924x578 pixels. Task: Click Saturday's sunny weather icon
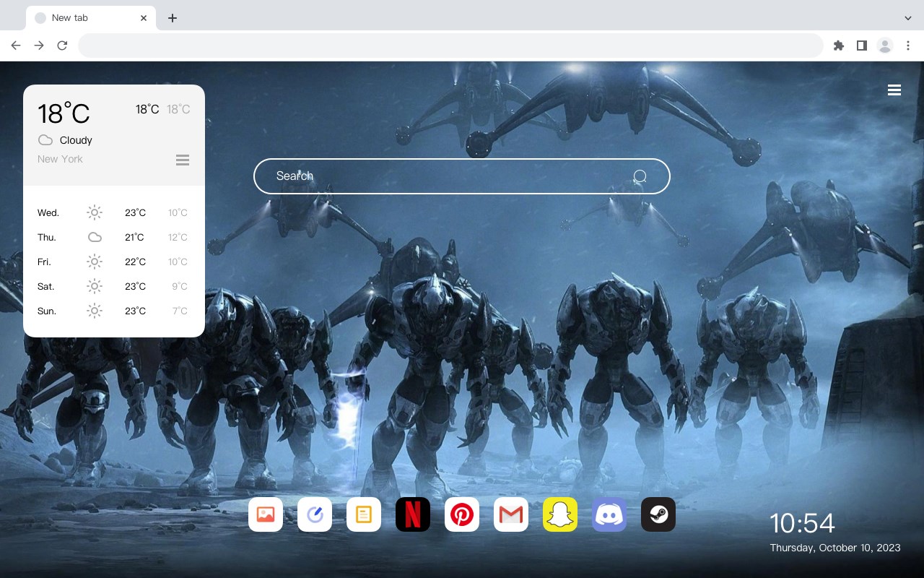click(x=95, y=286)
